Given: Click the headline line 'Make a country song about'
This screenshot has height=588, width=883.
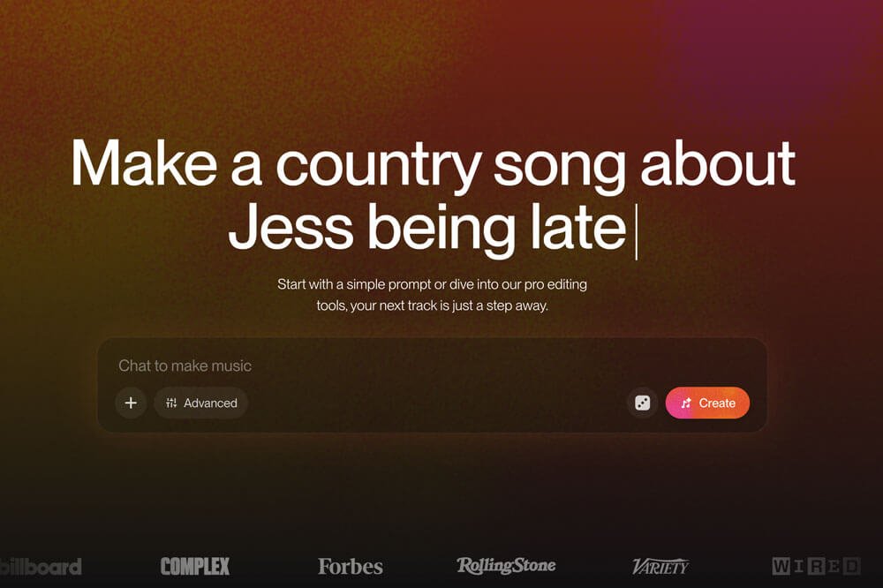Looking at the screenshot, I should (x=433, y=164).
